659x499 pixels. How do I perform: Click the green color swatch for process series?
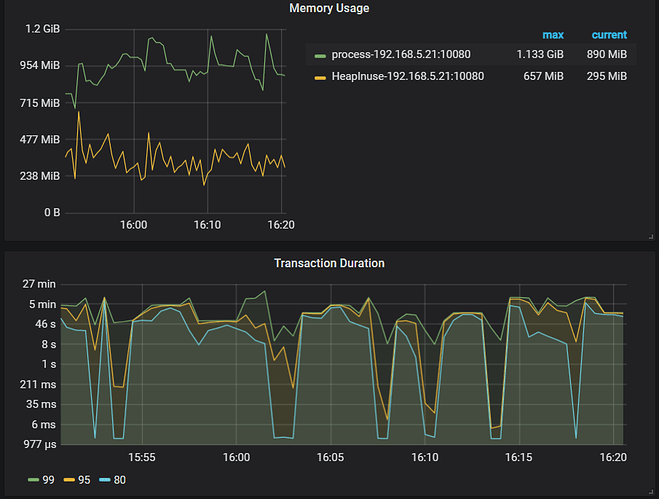click(320, 55)
